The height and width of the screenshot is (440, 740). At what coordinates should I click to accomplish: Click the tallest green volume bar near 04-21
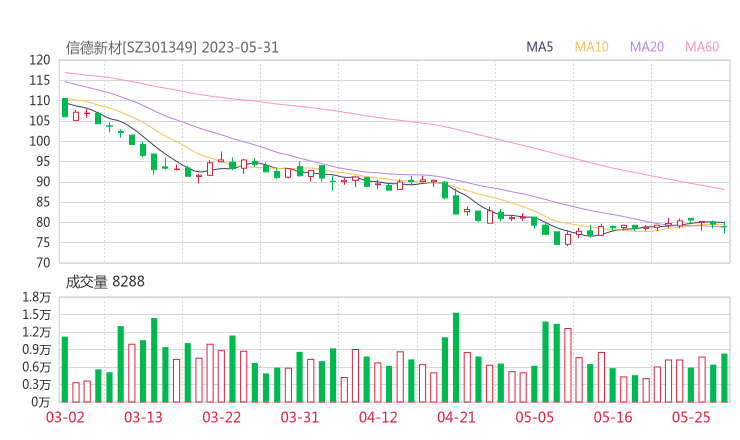coord(456,357)
